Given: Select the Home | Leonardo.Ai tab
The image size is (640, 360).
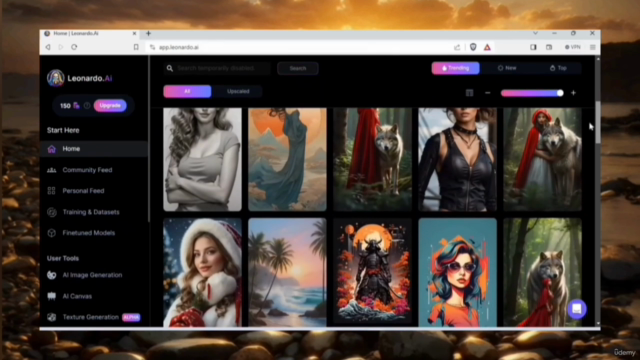Looking at the screenshot, I should tap(91, 33).
